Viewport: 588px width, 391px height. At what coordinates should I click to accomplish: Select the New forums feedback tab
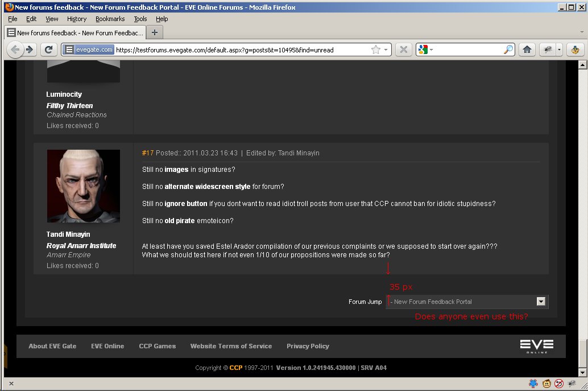coord(76,32)
